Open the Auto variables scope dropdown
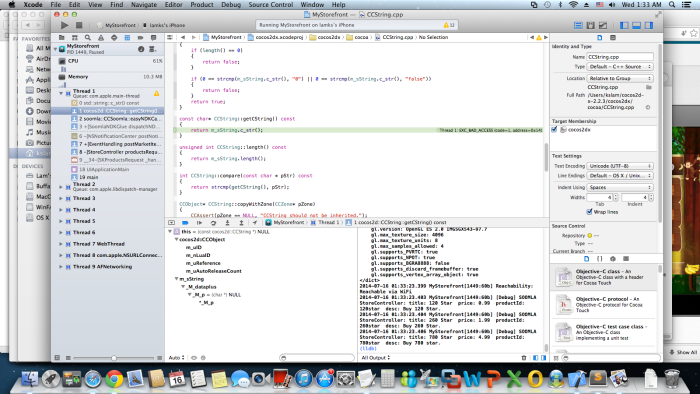Screen dimensions: 700x394 coord(176,357)
